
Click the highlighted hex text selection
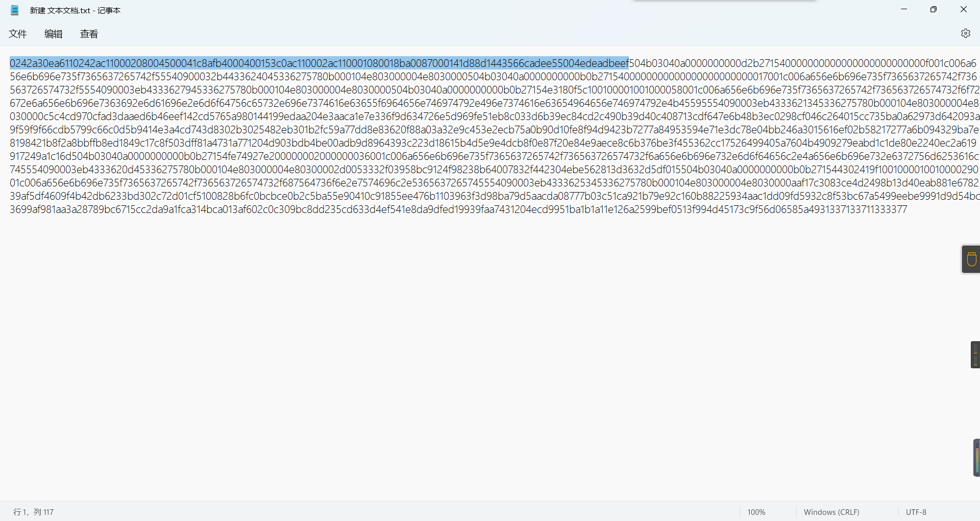[319, 63]
